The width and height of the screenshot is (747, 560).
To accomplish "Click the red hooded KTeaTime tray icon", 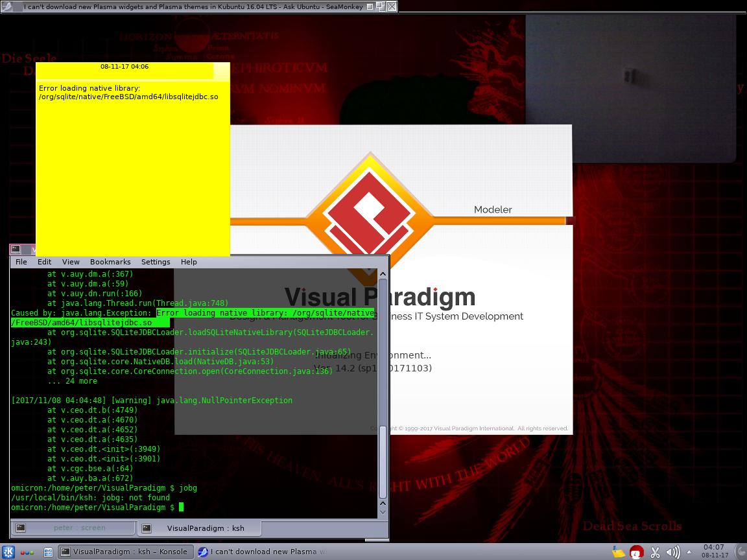I will click(636, 552).
